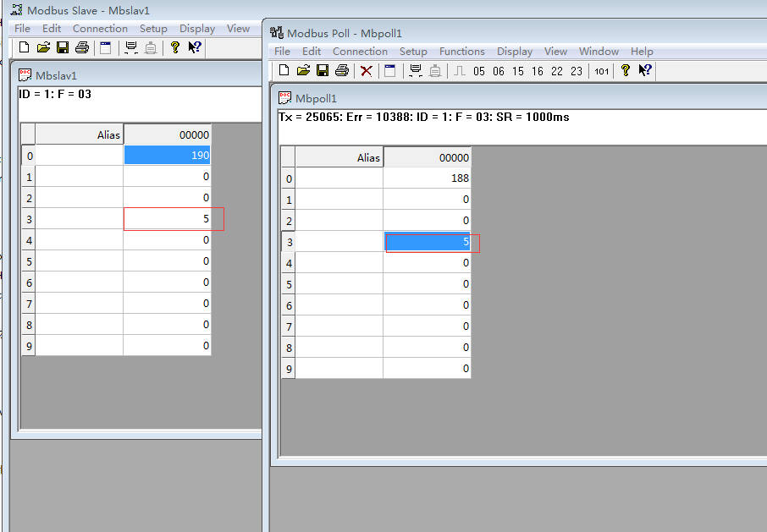Open Setup menu in Modbus Slave

(153, 29)
